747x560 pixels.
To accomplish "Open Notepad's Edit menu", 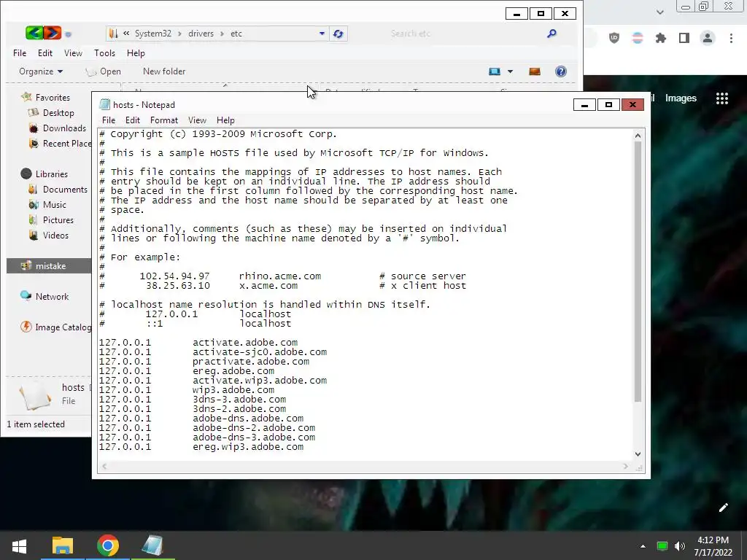I will coord(133,120).
